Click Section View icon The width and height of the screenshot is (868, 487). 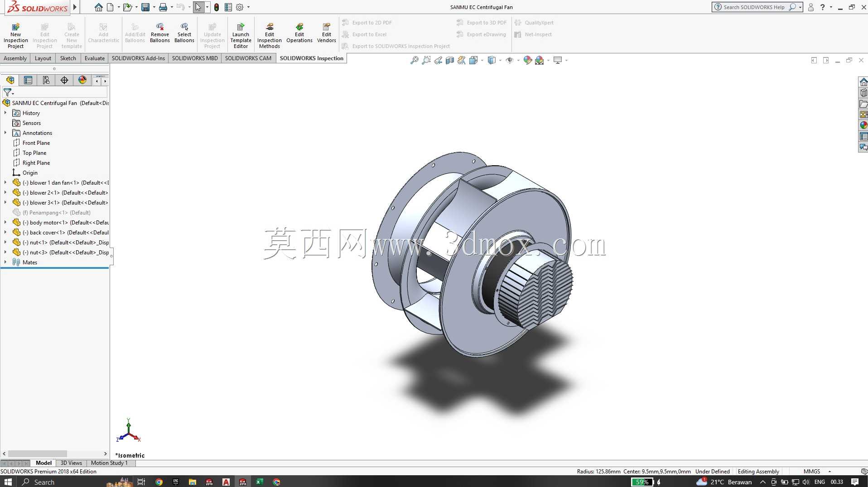coord(450,60)
